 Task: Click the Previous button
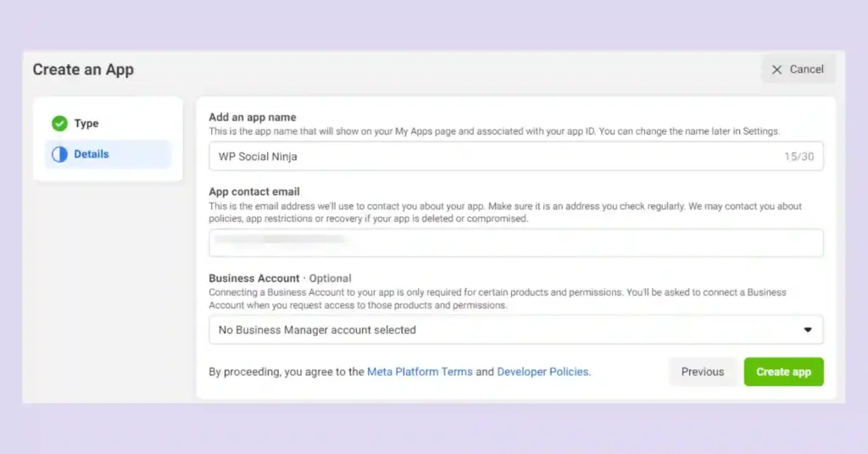(x=703, y=372)
